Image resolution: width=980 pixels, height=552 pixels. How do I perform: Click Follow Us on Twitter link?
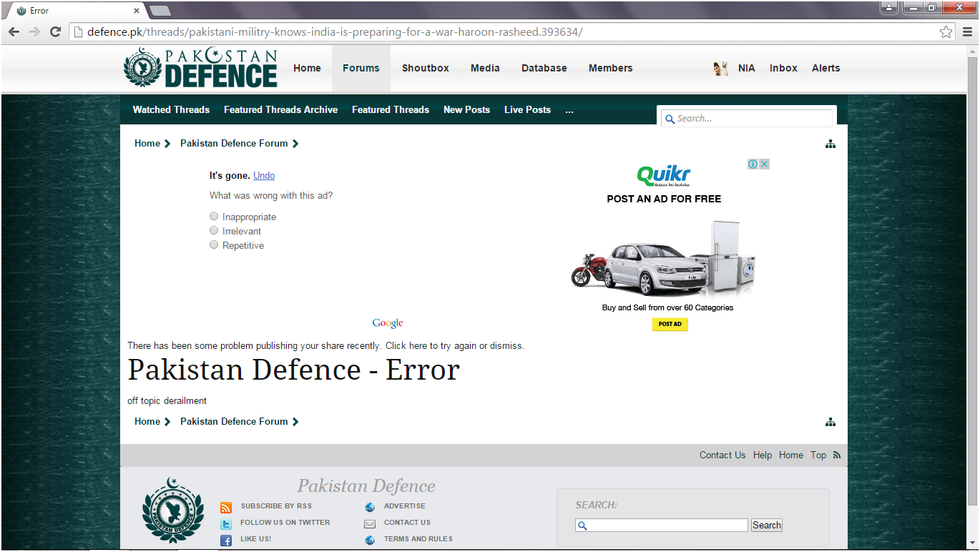(x=285, y=523)
